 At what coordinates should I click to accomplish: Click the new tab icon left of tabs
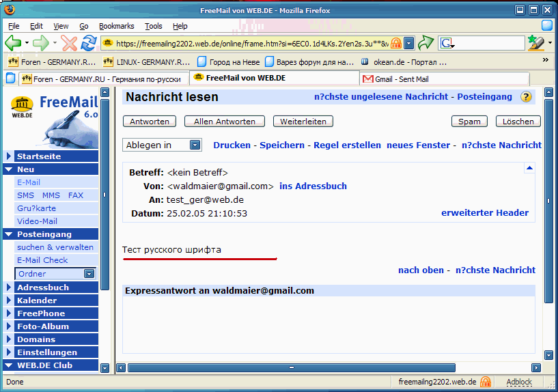11,79
